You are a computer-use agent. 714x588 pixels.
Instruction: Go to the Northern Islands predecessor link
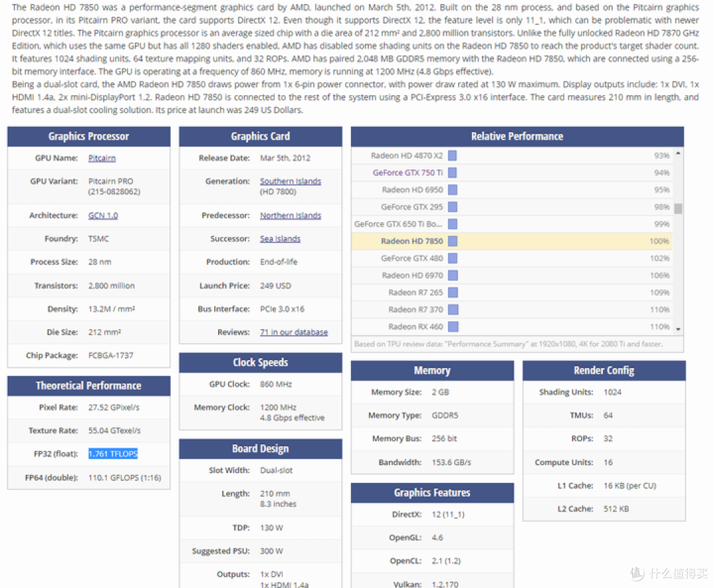click(x=290, y=215)
